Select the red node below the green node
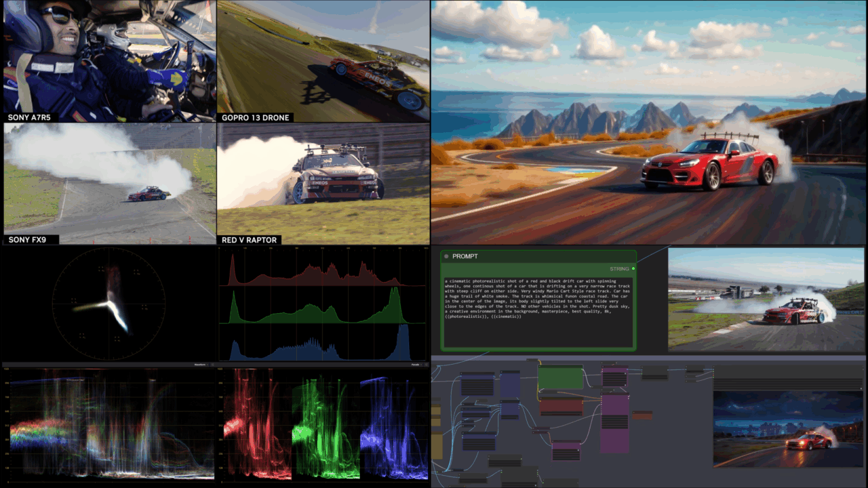Viewport: 868px width, 488px height. (x=561, y=407)
